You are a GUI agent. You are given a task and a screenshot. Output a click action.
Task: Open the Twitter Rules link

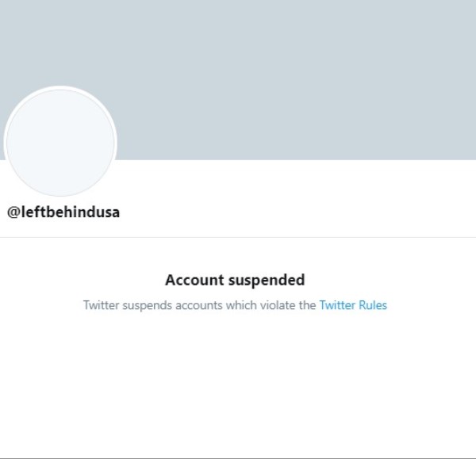pos(353,305)
